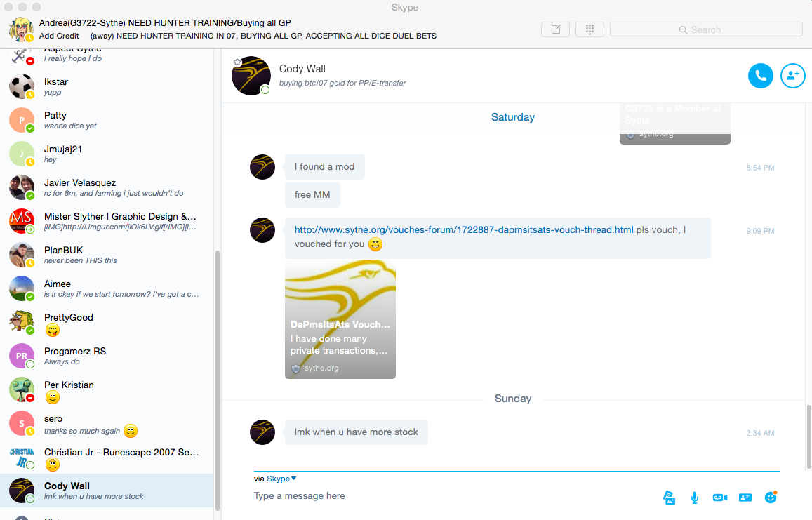The height and width of the screenshot is (520, 812).
Task: Open the 'G3722 is a Member at Sythe' preview card
Action: 674,124
